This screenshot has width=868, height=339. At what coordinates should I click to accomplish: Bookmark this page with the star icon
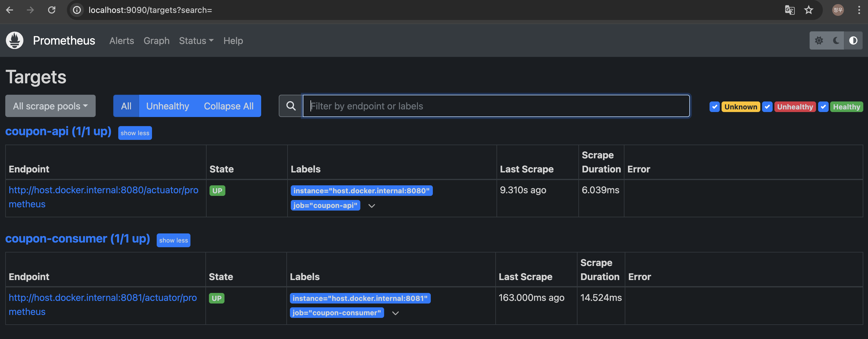point(808,10)
